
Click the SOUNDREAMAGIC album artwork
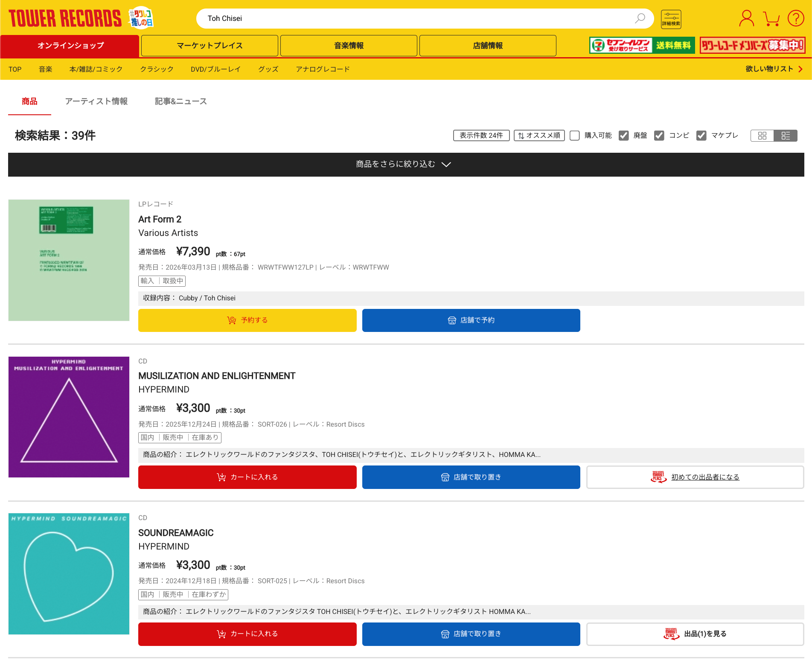69,574
